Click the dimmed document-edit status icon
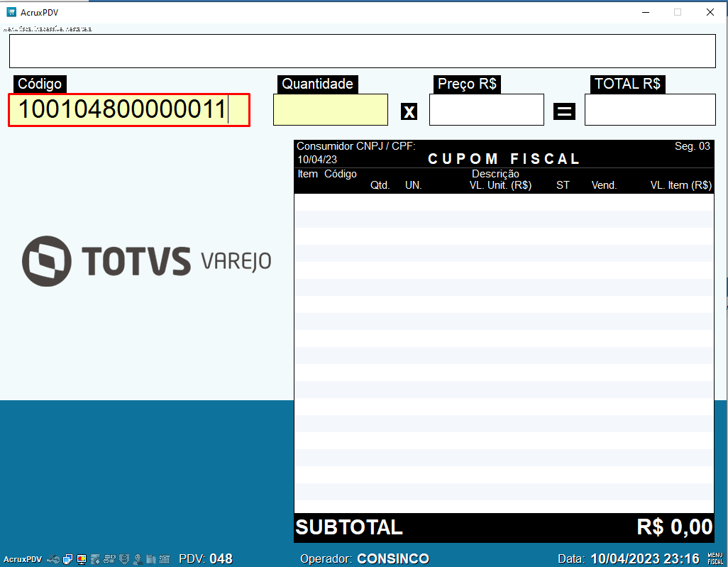Screen dimensions: 728x567 (x=95, y=559)
